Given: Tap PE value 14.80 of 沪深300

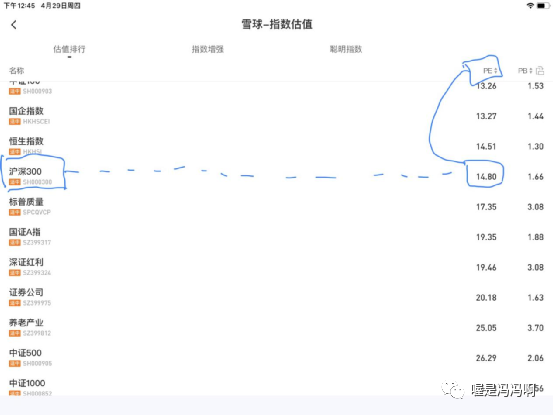Looking at the screenshot, I should pyautogui.click(x=486, y=177).
